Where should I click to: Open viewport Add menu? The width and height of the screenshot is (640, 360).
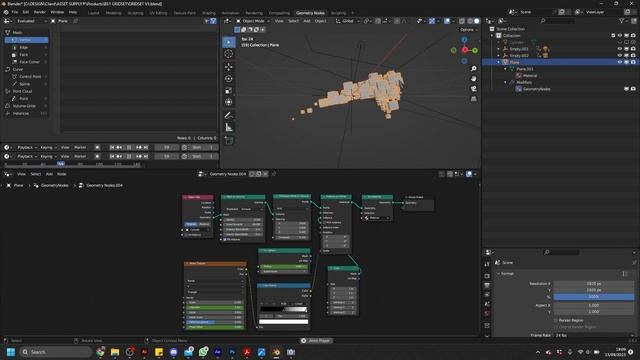click(x=307, y=21)
